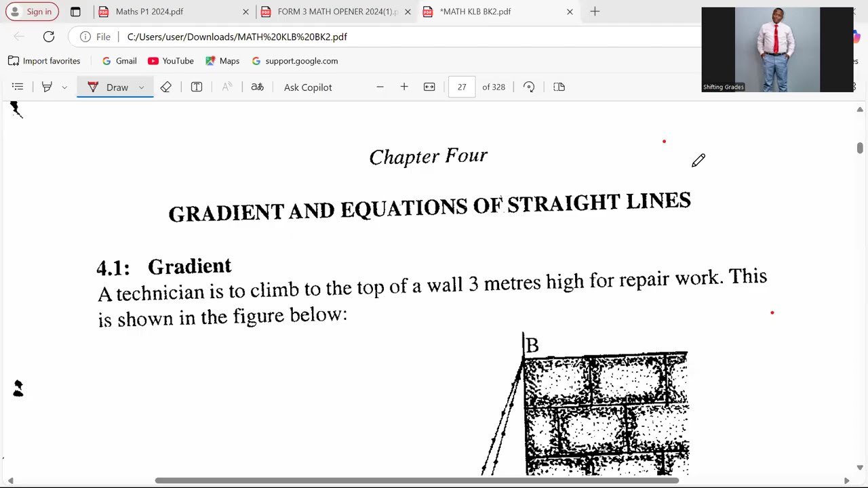
Task: Open the YouTube bookmark
Action: pos(171,61)
